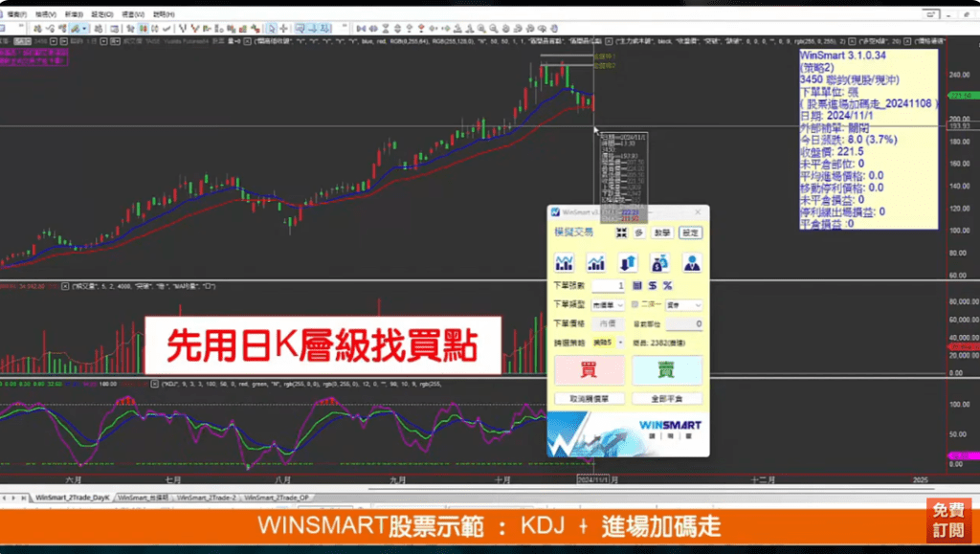Open the candlestick chart icon in WinSmart panel
The image size is (980, 554).
[x=564, y=263]
